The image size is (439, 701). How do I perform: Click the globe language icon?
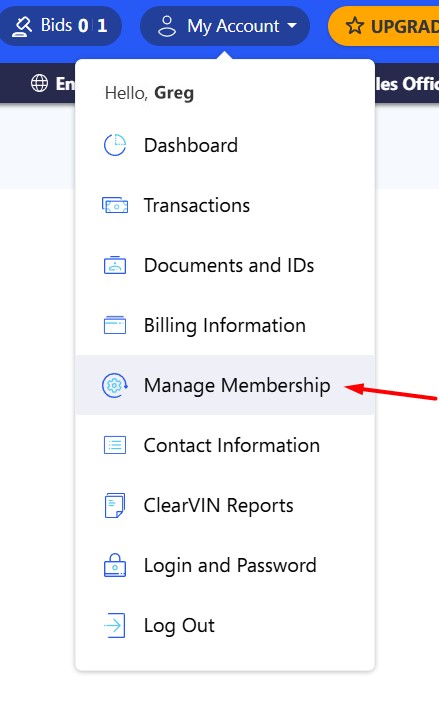[39, 83]
